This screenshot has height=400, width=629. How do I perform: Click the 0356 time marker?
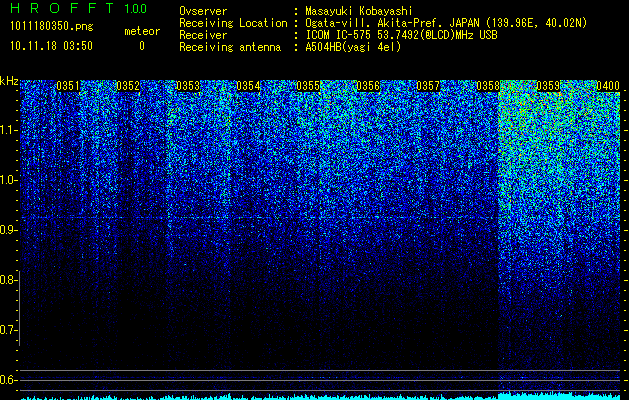[368, 86]
